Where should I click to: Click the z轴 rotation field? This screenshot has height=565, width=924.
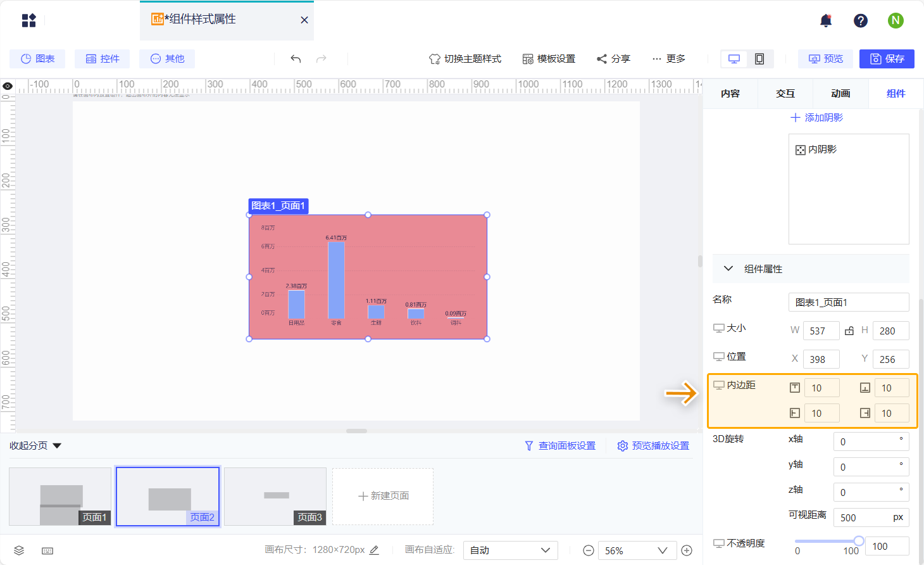pyautogui.click(x=871, y=492)
